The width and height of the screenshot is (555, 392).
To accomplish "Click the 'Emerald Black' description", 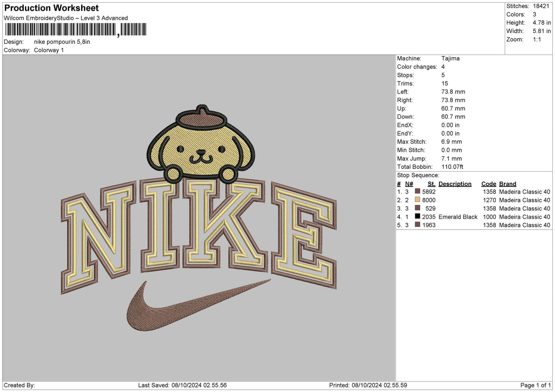I will point(458,217).
